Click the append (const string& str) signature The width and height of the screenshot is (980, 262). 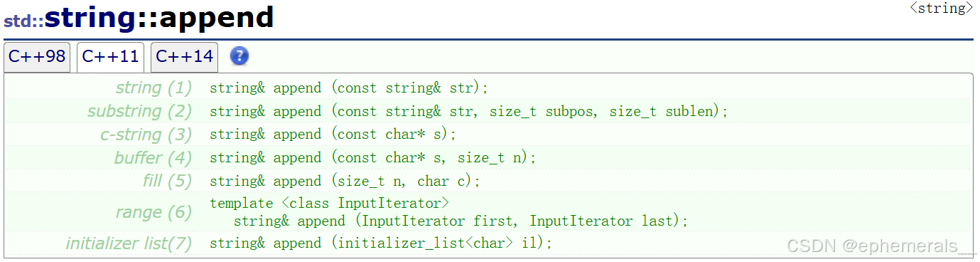click(x=349, y=88)
